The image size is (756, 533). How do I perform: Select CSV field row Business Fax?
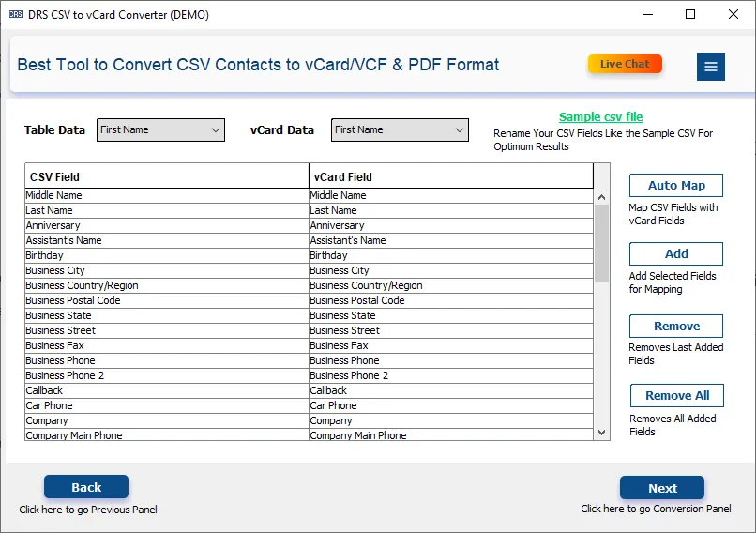click(167, 345)
